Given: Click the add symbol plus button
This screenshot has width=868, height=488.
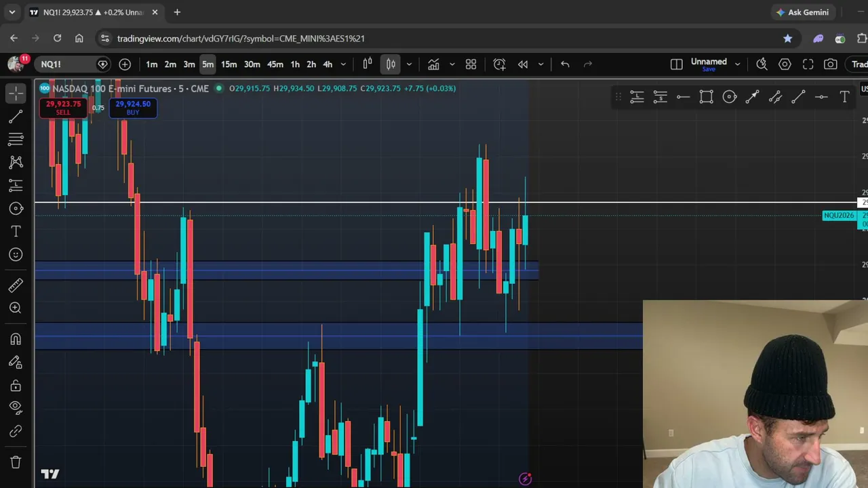Looking at the screenshot, I should (125, 64).
